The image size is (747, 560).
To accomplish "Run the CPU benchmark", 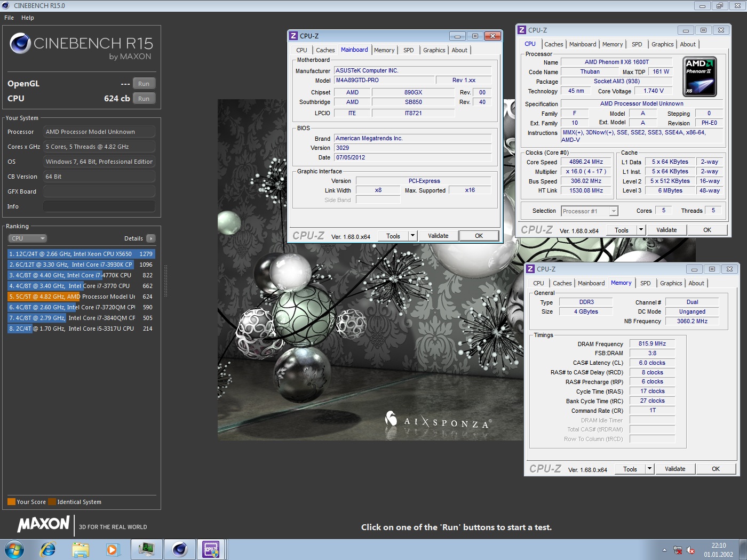I will (144, 99).
